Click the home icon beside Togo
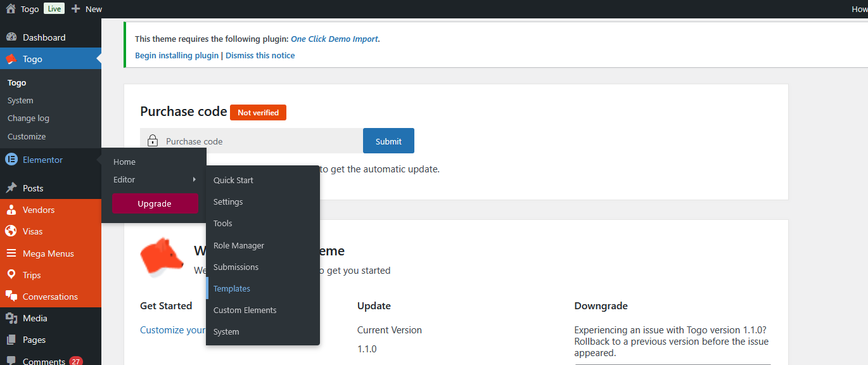This screenshot has width=868, height=365. [x=11, y=9]
